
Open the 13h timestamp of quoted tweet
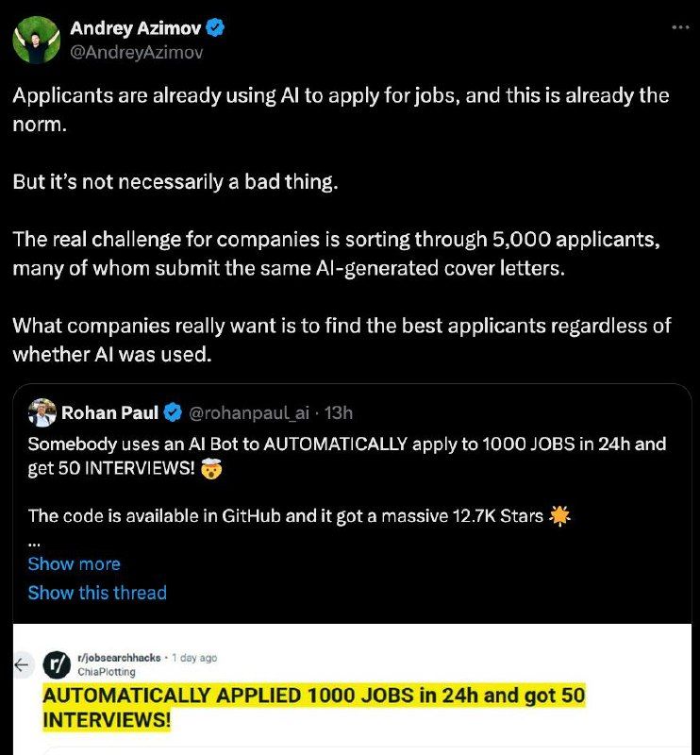[339, 413]
